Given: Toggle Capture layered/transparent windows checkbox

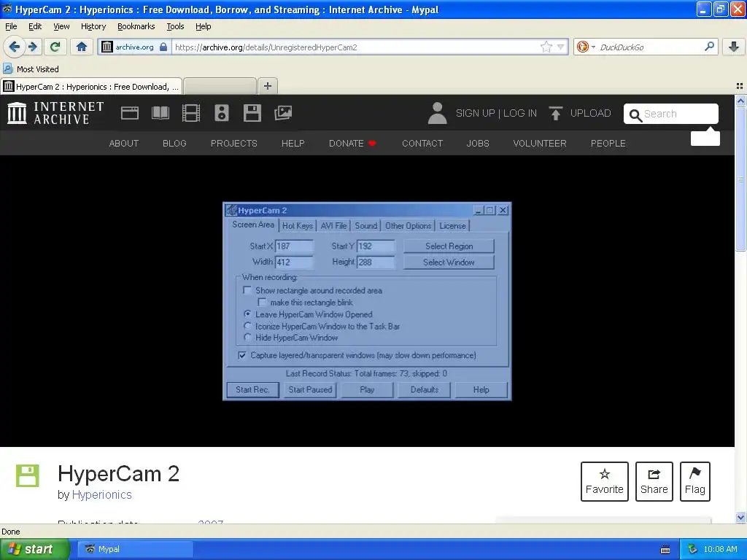Looking at the screenshot, I should [x=242, y=355].
